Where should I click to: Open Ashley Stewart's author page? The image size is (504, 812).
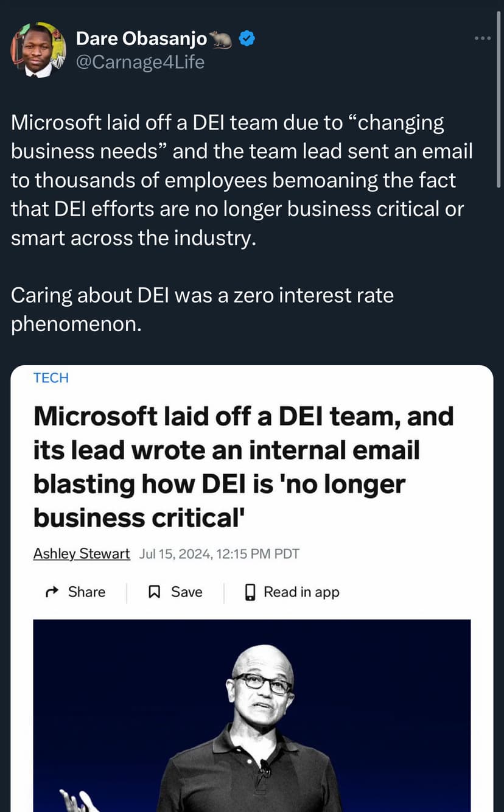81,553
